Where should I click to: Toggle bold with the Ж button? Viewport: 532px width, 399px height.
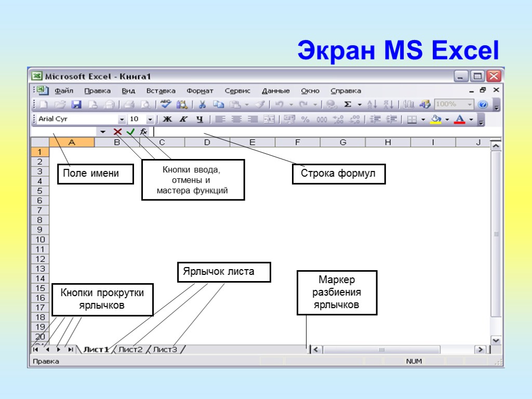click(x=167, y=119)
